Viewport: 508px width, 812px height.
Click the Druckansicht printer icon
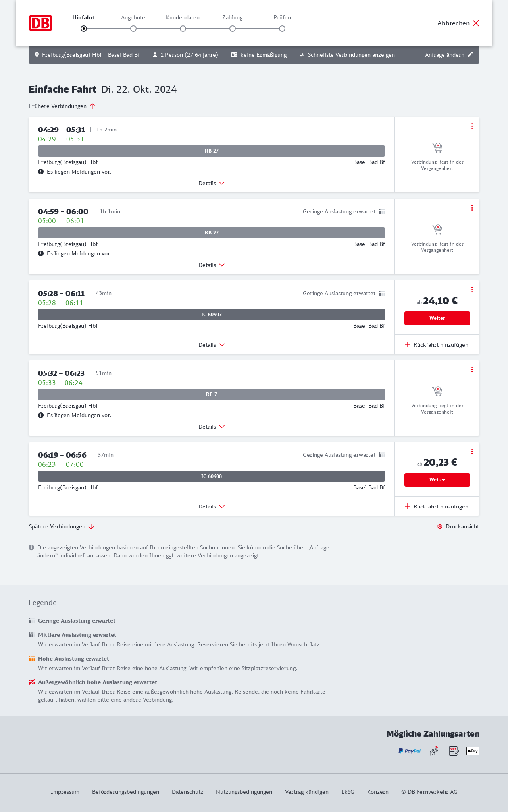click(x=440, y=526)
